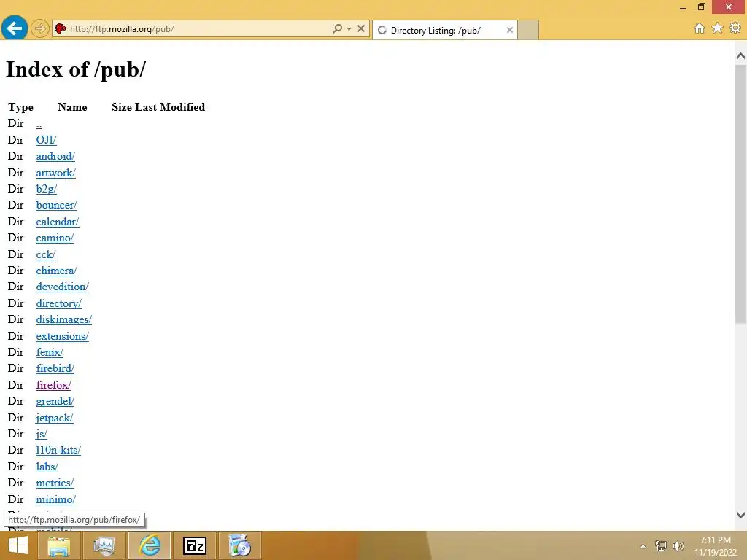
Task: Click the browser Forward arrow button
Action: click(40, 29)
